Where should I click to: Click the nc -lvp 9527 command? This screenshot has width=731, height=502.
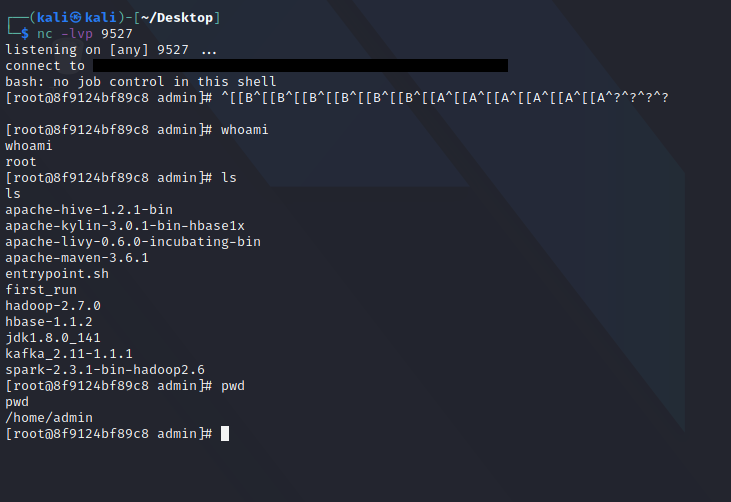[x=84, y=34]
